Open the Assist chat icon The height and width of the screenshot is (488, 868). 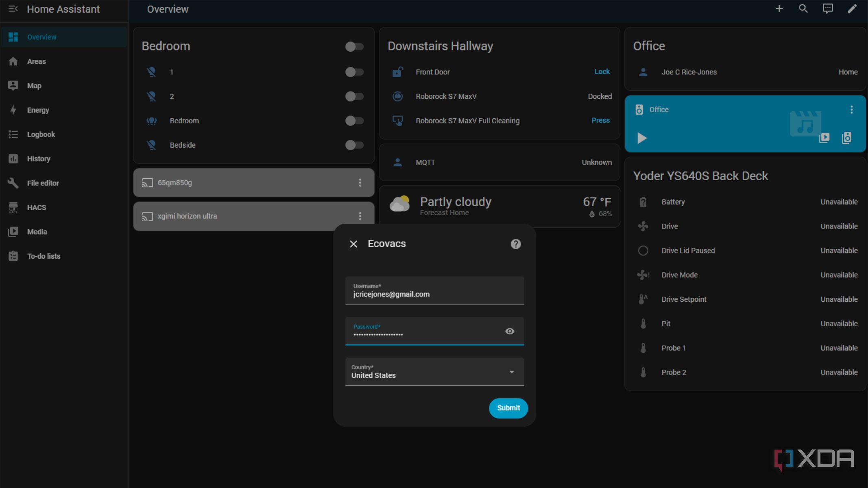828,9
